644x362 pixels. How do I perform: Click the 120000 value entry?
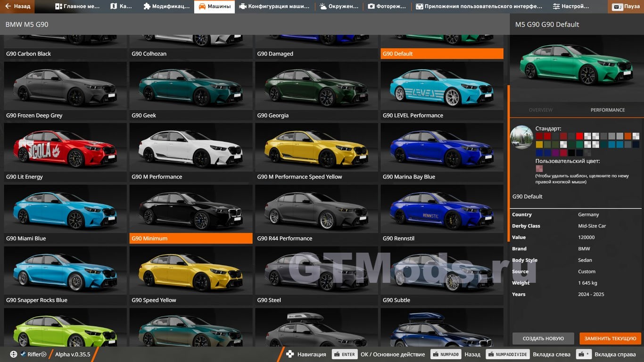pyautogui.click(x=586, y=237)
